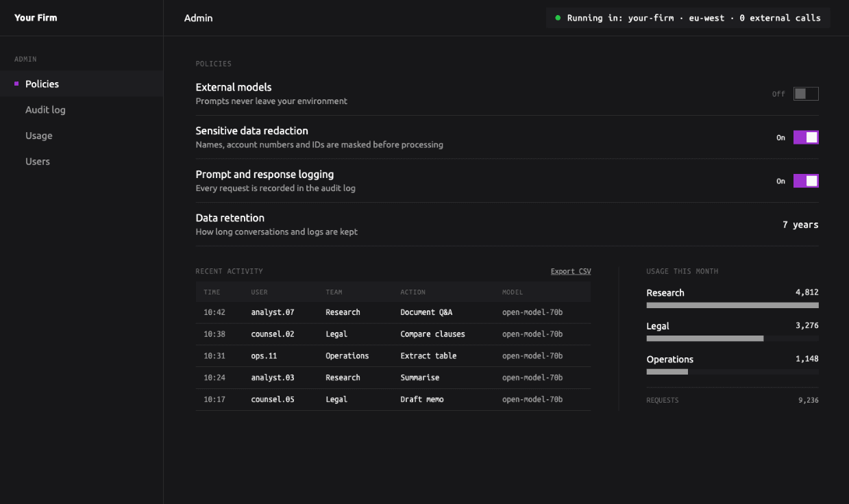Image resolution: width=849 pixels, height=504 pixels.
Task: Turn off Prompt and response logging
Action: [806, 181]
